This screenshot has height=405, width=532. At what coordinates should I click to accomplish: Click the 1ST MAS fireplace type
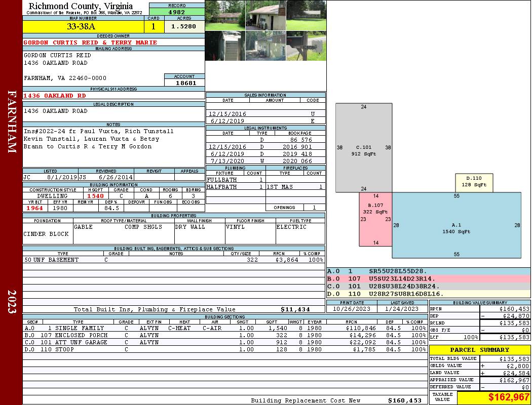coord(280,187)
